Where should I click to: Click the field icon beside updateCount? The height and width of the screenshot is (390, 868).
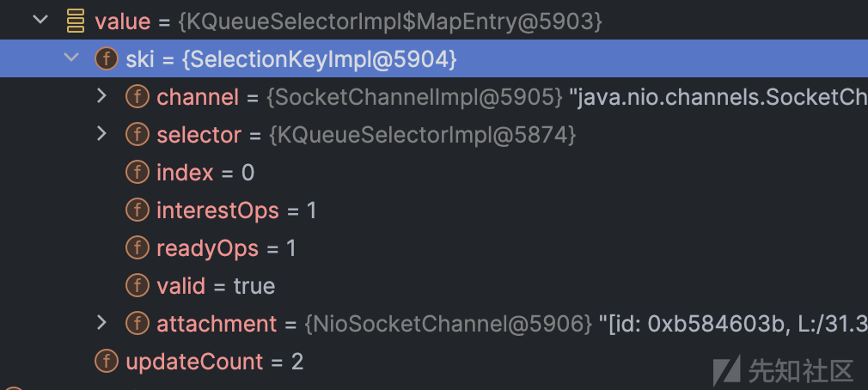click(107, 362)
